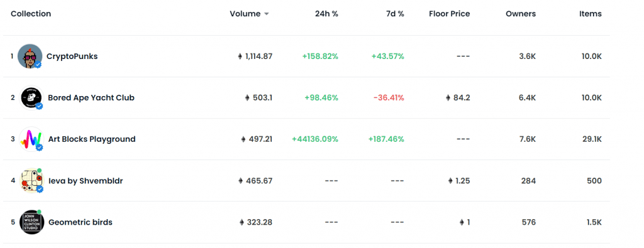This screenshot has height=248, width=644.
Task: Click the Ethereum icon beside 497.21
Action: tap(243, 139)
